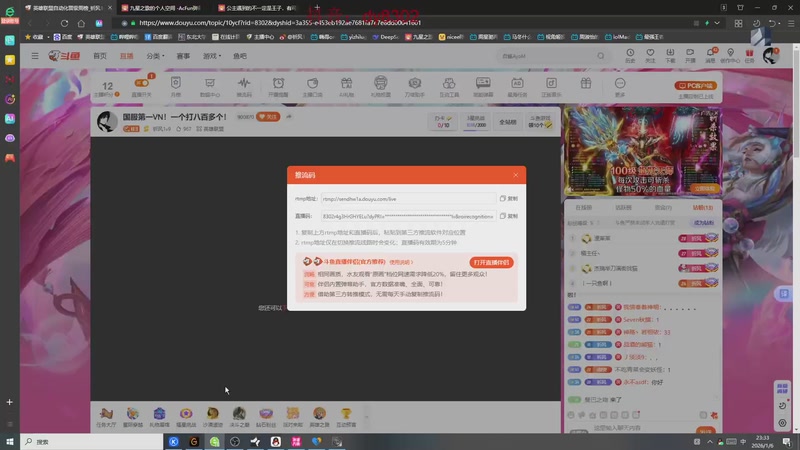Select the 直播 nav item
Viewport: 800px width, 450px height.
(127, 56)
